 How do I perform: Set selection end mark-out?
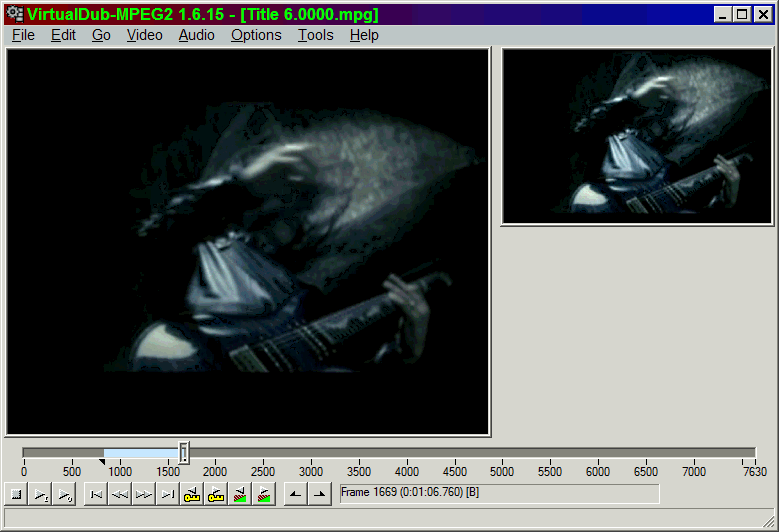click(319, 494)
